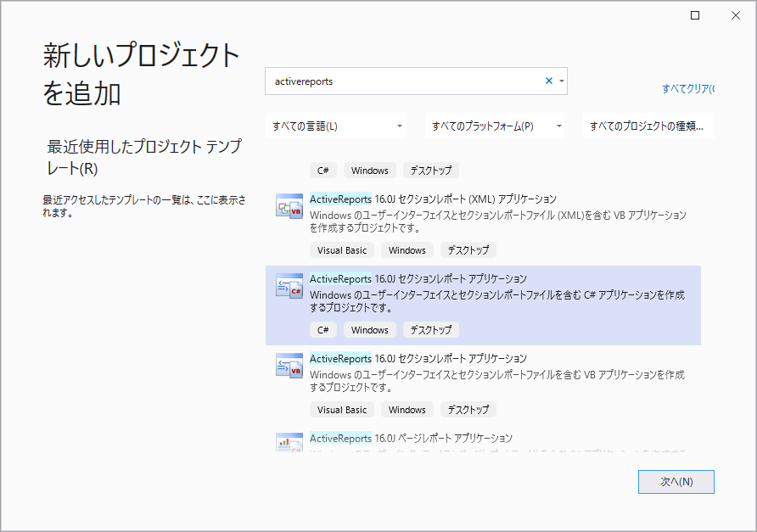Open the search history dropdown arrow
The height and width of the screenshot is (532, 757).
click(561, 81)
